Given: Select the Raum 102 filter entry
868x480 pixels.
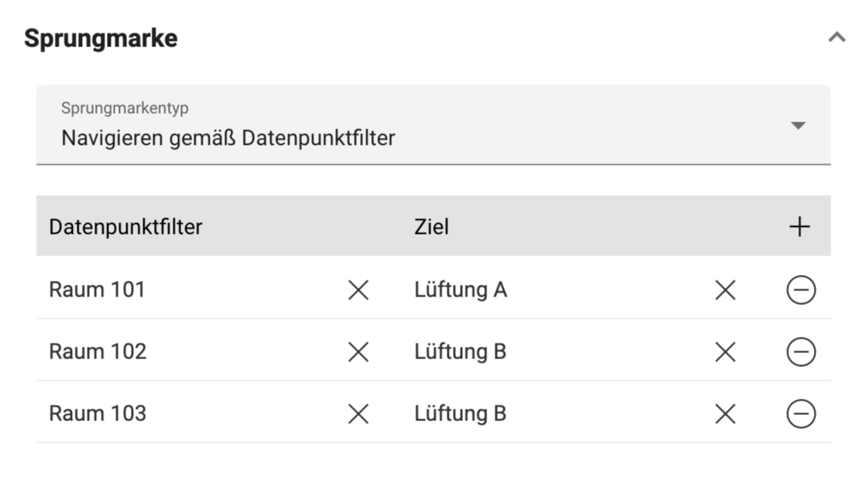Looking at the screenshot, I should coord(97,352).
